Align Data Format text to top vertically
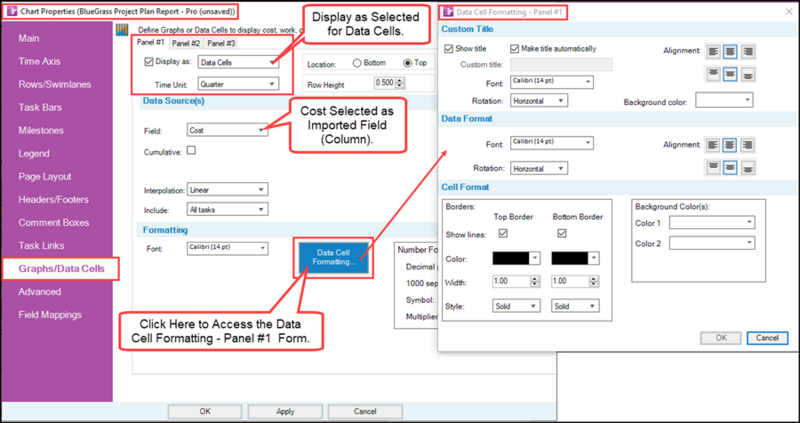 click(713, 167)
